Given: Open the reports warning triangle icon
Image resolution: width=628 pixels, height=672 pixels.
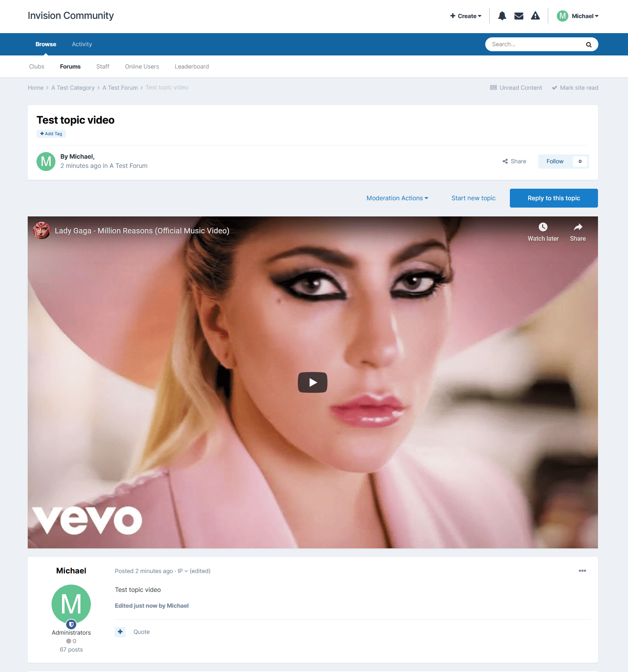Looking at the screenshot, I should (x=535, y=16).
